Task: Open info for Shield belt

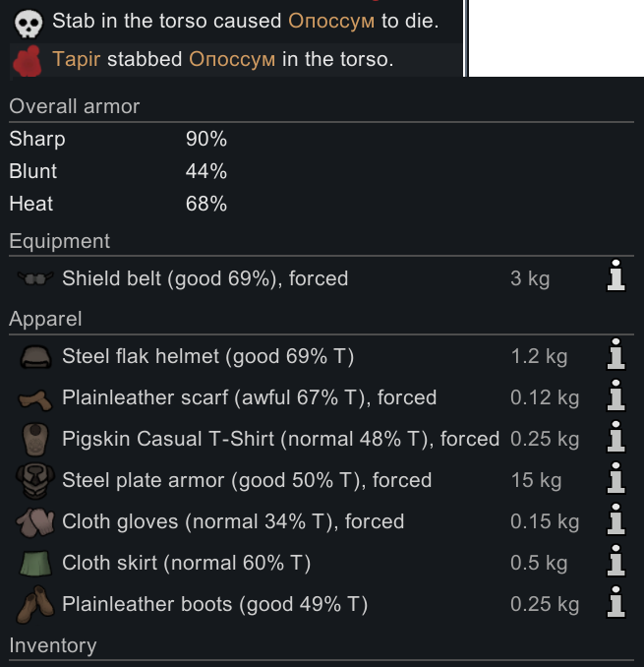Action: pyautogui.click(x=615, y=278)
